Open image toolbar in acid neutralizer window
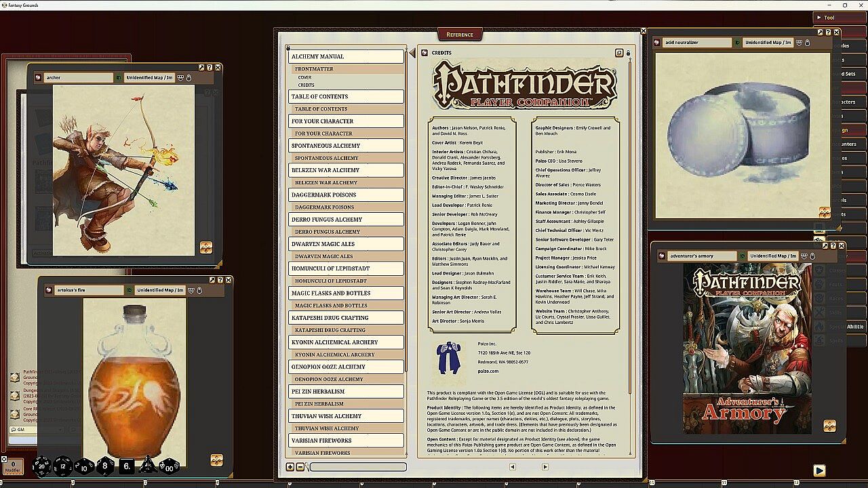The width and height of the screenshot is (868, 488). click(825, 213)
